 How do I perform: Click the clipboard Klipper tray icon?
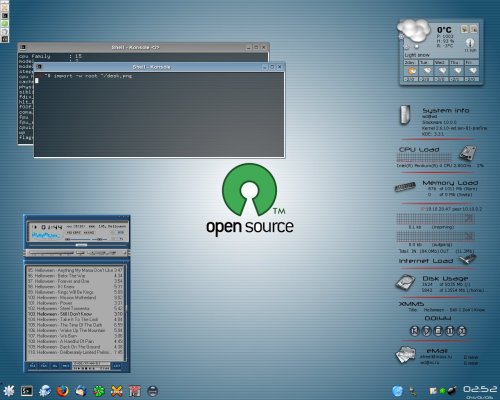[433, 391]
